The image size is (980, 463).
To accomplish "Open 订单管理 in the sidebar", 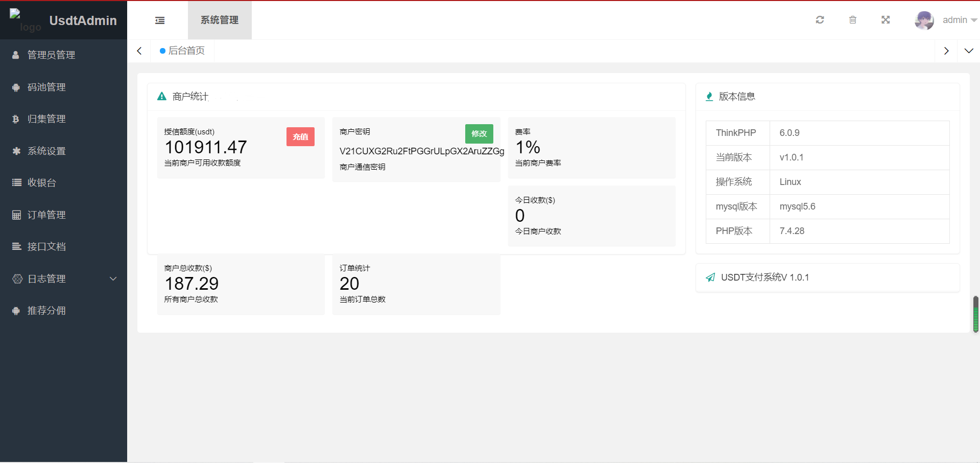I will (x=46, y=215).
